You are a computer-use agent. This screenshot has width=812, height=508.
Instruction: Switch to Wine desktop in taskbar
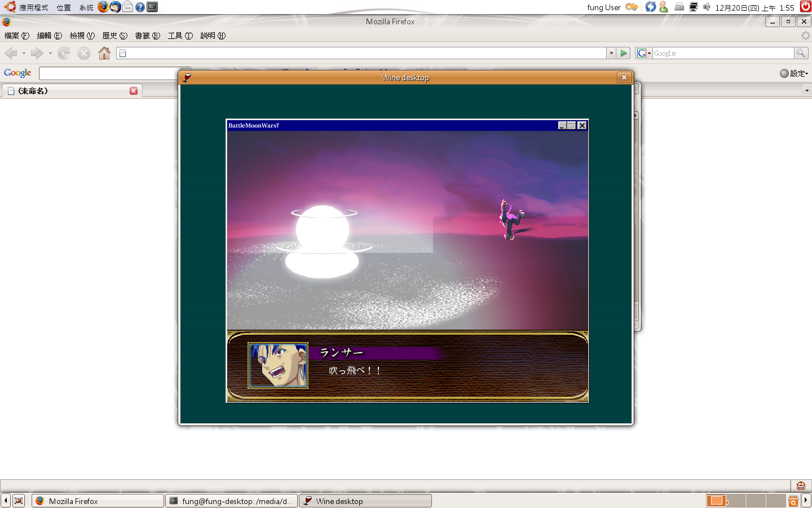365,501
